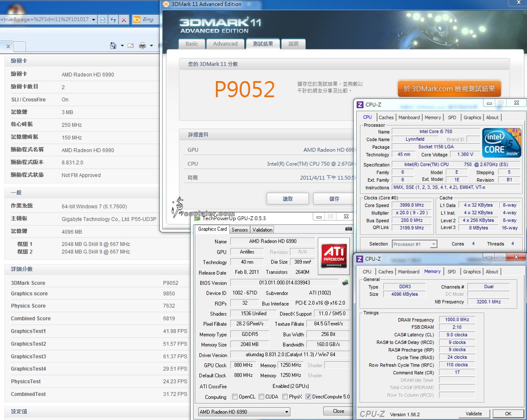
Task: Open Sensors tab in GPU-Z
Action: (x=240, y=230)
